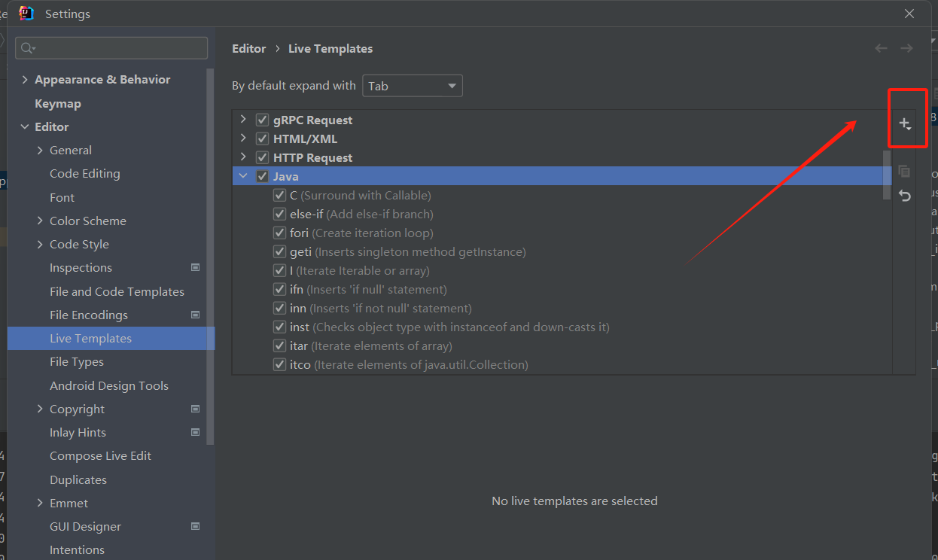
Task: Click the project-level icon beside File Encodings
Action: click(x=196, y=315)
